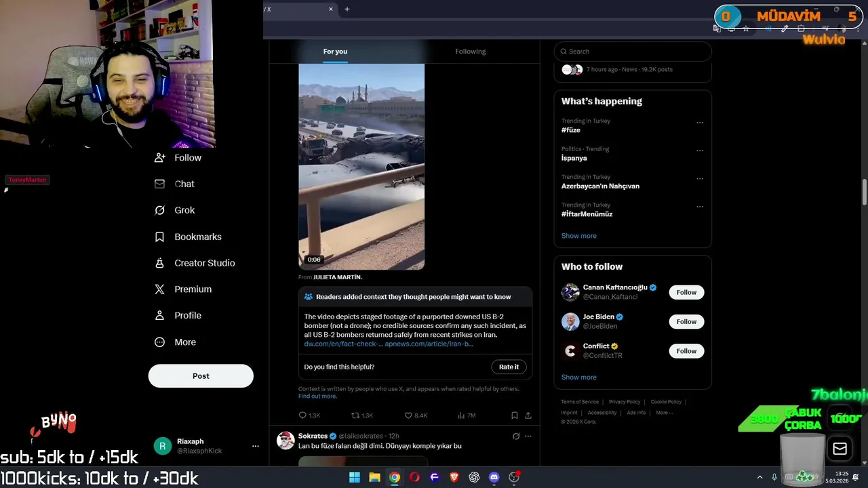Open the Accessibility footer link

(602, 413)
